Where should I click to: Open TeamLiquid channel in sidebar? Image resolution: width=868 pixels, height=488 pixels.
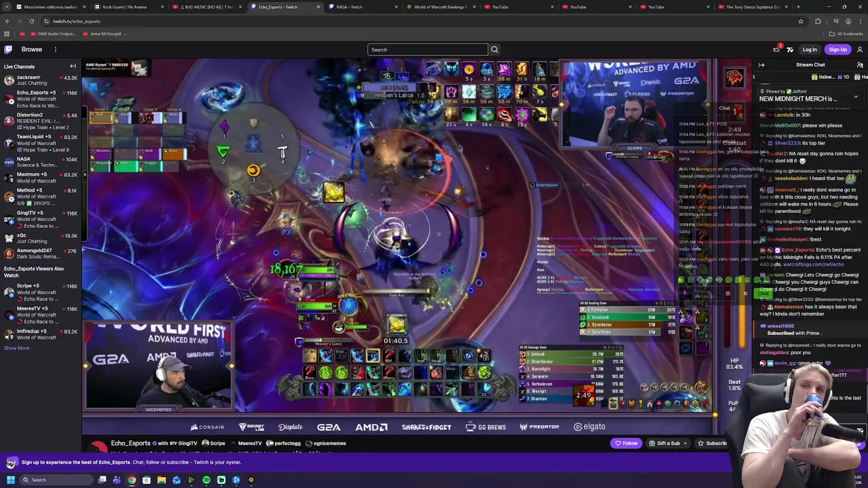coord(41,143)
